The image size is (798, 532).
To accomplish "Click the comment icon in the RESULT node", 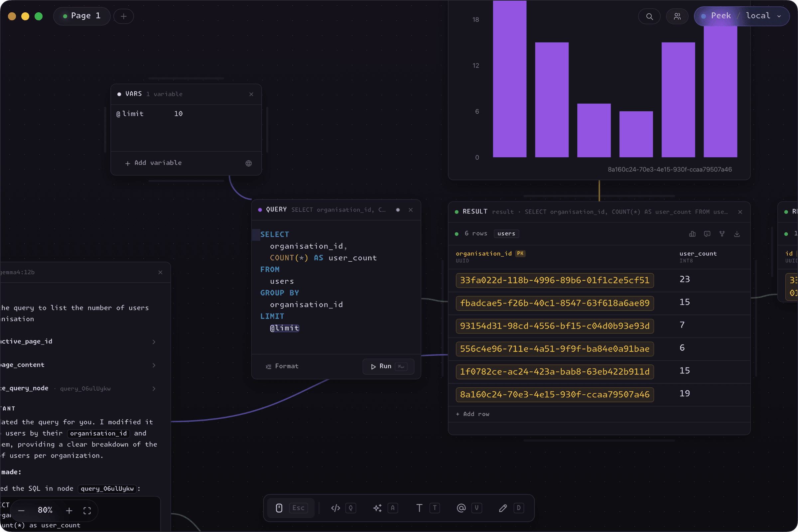I will 707,234.
